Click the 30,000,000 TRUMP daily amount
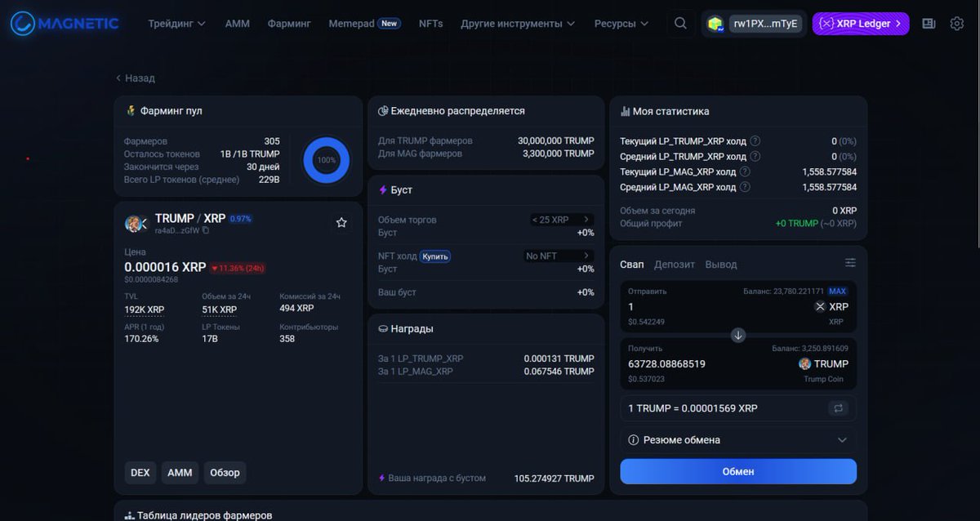The image size is (980, 521). 555,140
